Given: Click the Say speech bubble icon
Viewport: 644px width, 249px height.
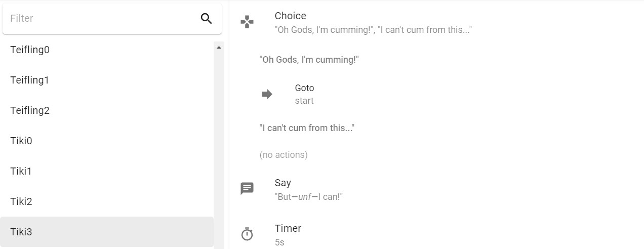Looking at the screenshot, I should [247, 189].
